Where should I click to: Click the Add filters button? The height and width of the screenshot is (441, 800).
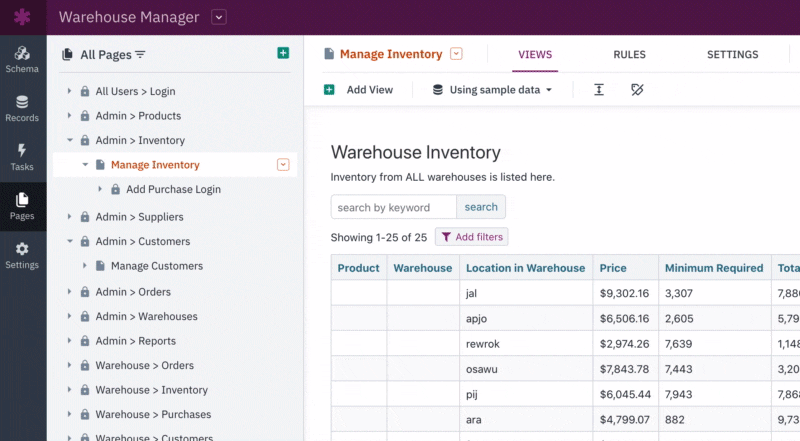(471, 237)
